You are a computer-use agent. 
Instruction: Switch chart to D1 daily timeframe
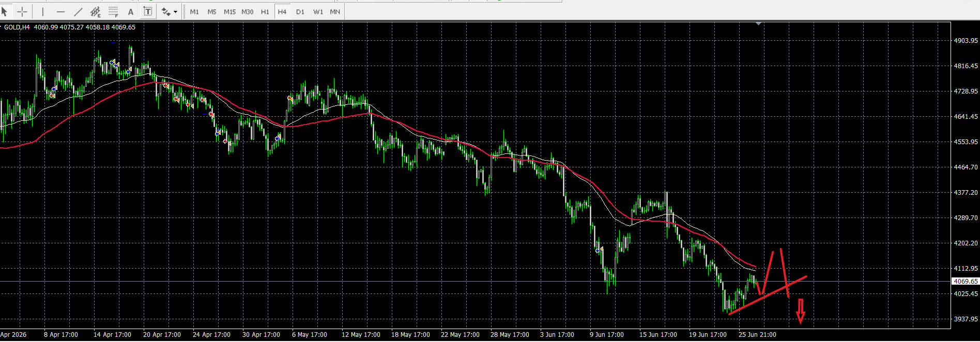tap(300, 11)
